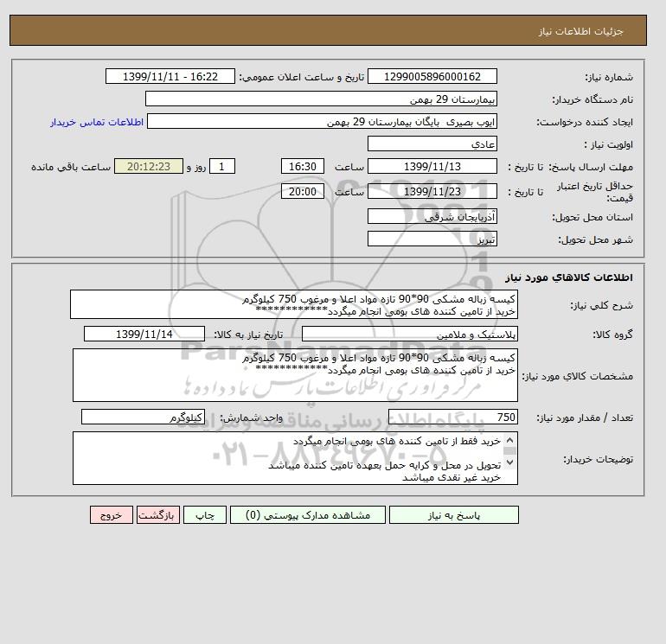Screen dimensions: 666x644
Task: Select the شماره نیاز field 1299005896000162
Action: 432,76
